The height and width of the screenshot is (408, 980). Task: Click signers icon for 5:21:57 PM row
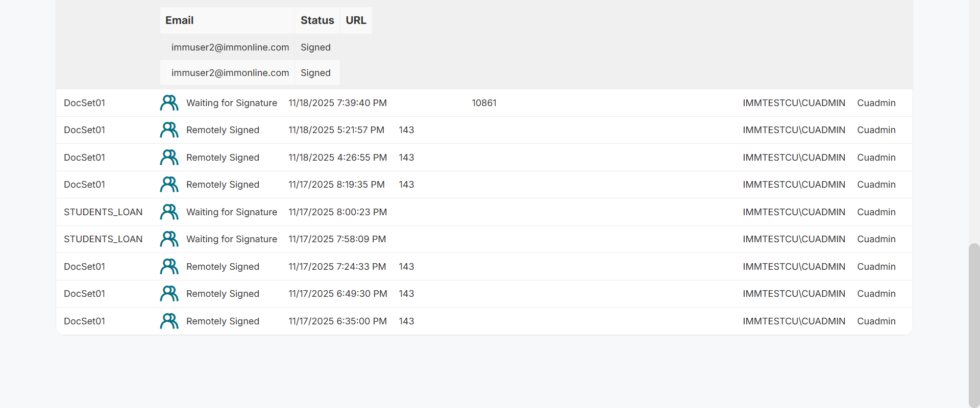click(x=169, y=130)
